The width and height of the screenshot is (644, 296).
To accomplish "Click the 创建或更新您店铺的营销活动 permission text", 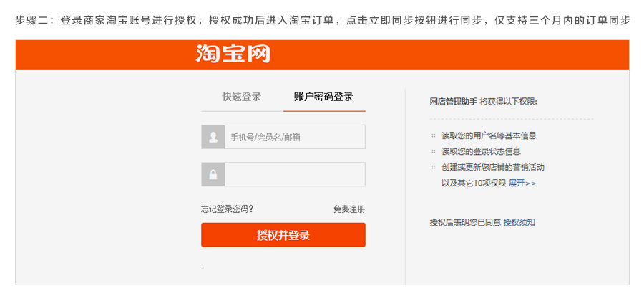I will pyautogui.click(x=493, y=167).
